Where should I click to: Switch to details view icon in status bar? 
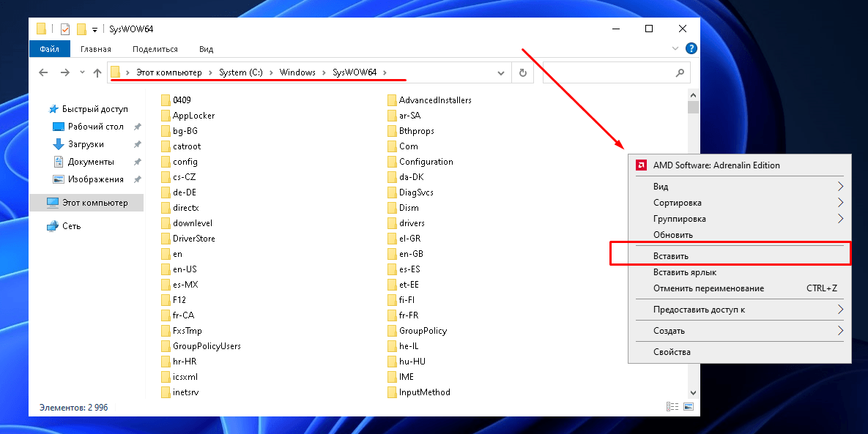tap(672, 407)
